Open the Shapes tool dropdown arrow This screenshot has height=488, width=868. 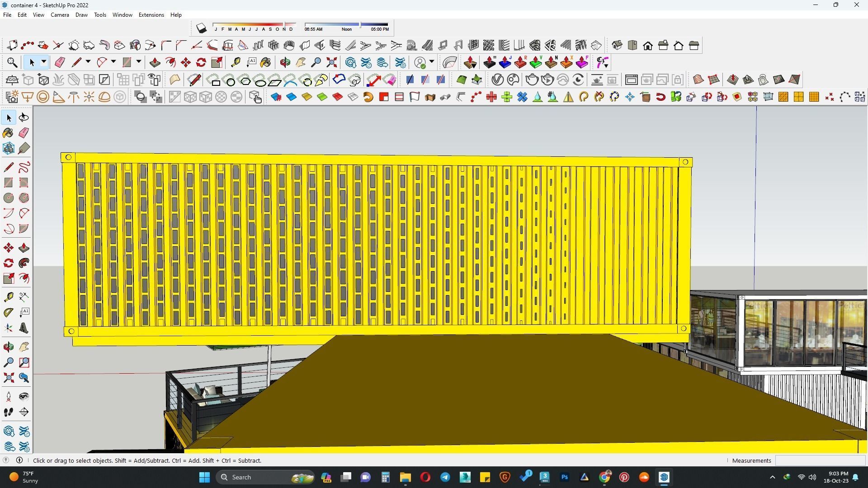(x=138, y=62)
